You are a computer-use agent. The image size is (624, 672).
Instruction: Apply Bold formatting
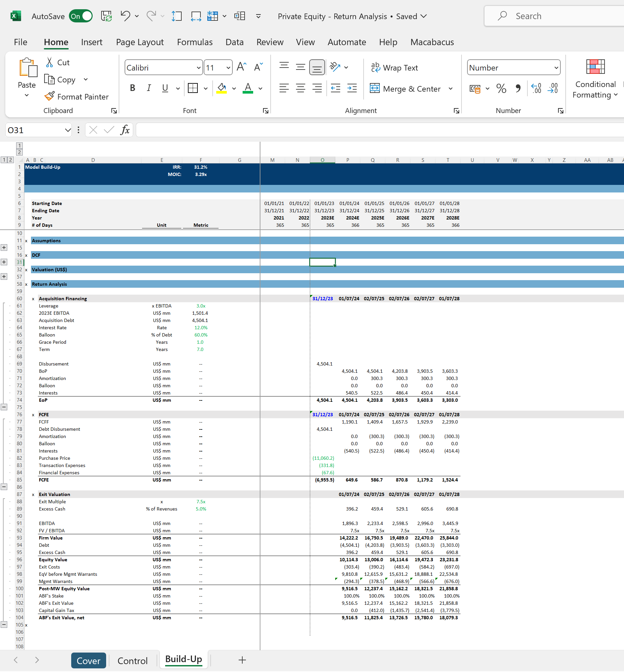[133, 88]
